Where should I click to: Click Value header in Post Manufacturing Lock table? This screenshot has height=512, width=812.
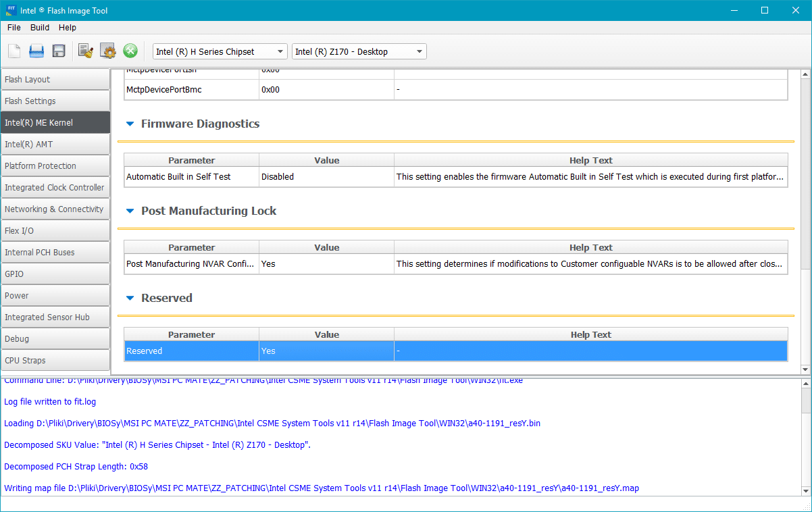pos(327,248)
